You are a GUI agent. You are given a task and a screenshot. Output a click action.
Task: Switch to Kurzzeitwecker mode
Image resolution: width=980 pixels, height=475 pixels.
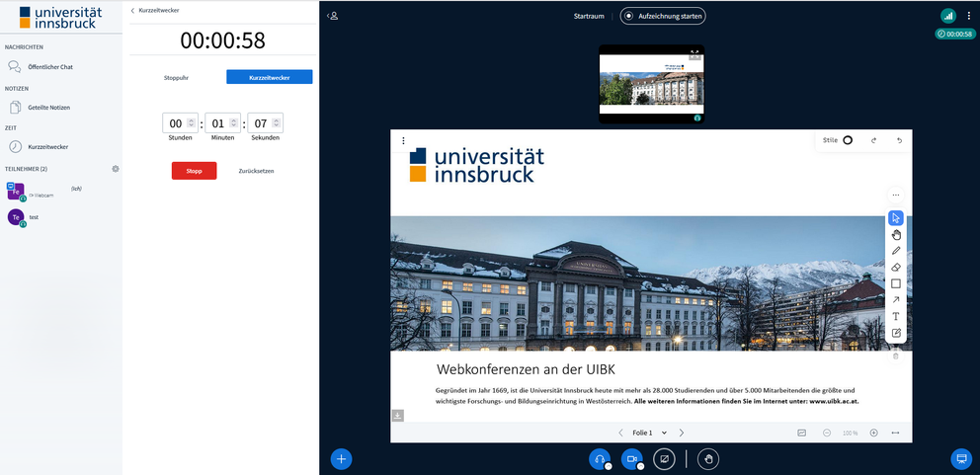270,77
